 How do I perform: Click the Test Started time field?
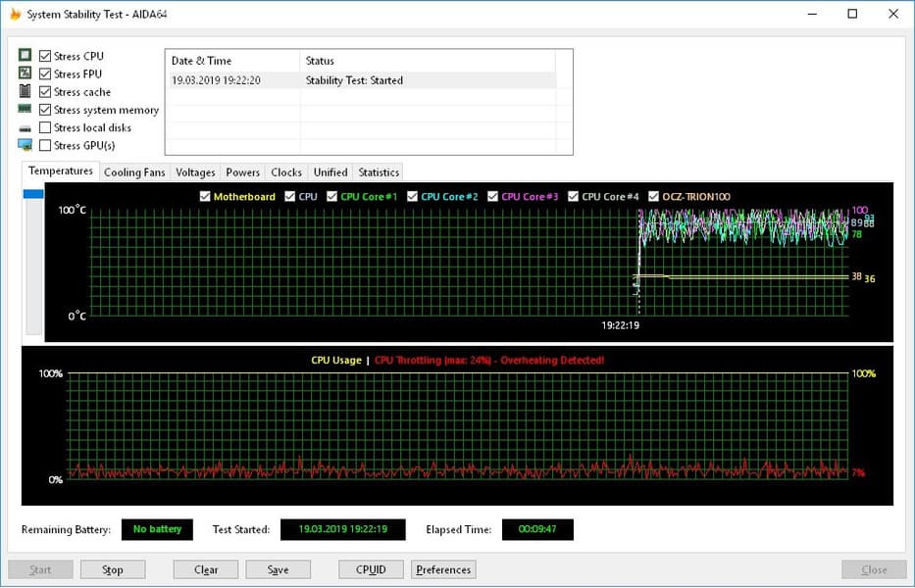pyautogui.click(x=343, y=529)
